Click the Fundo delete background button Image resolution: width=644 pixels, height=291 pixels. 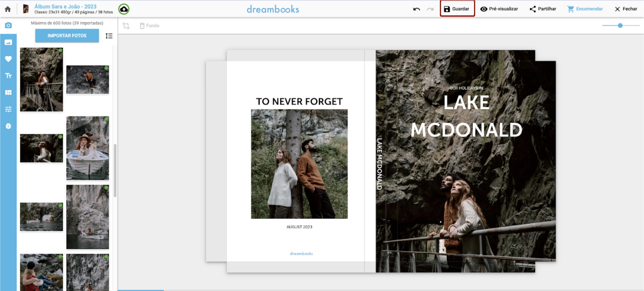[x=149, y=26]
